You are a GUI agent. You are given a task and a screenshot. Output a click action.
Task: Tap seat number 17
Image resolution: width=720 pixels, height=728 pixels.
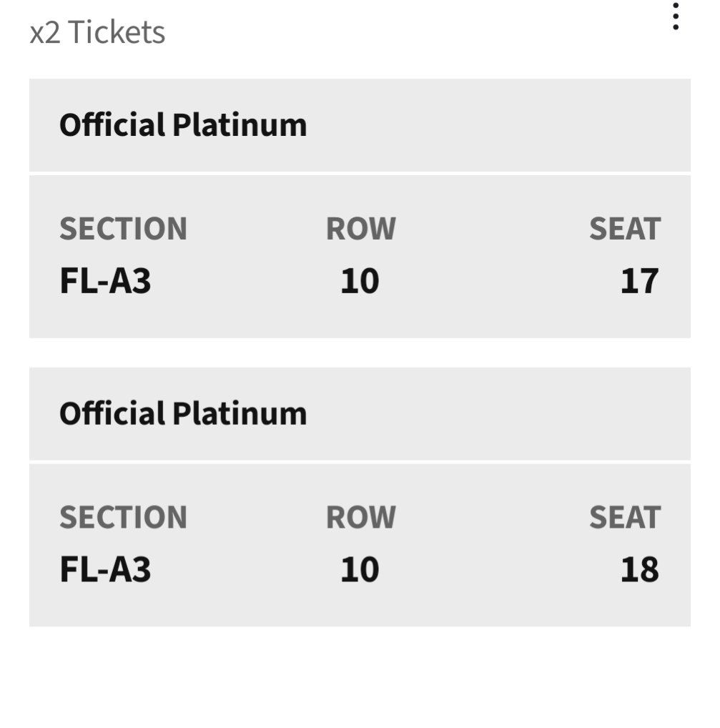pyautogui.click(x=638, y=281)
